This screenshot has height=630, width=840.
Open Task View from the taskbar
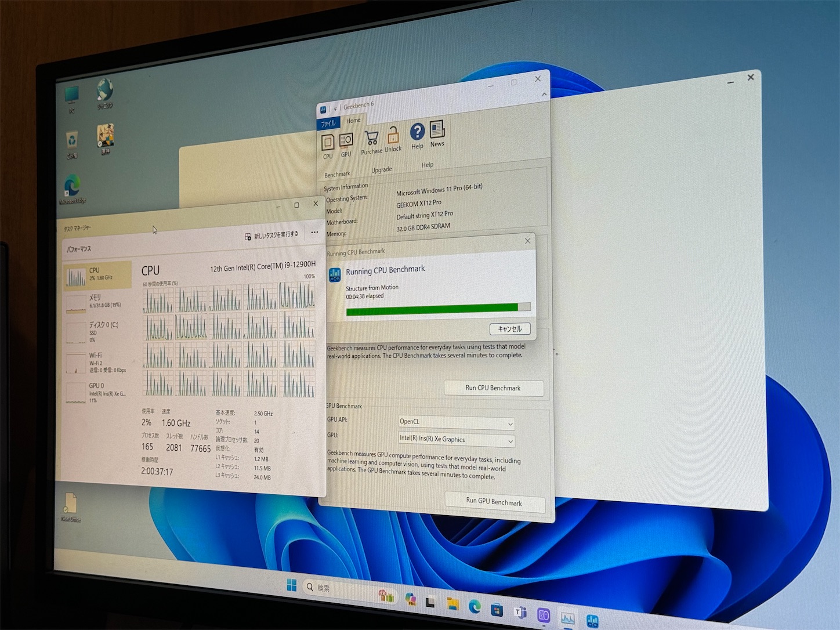coord(430,602)
